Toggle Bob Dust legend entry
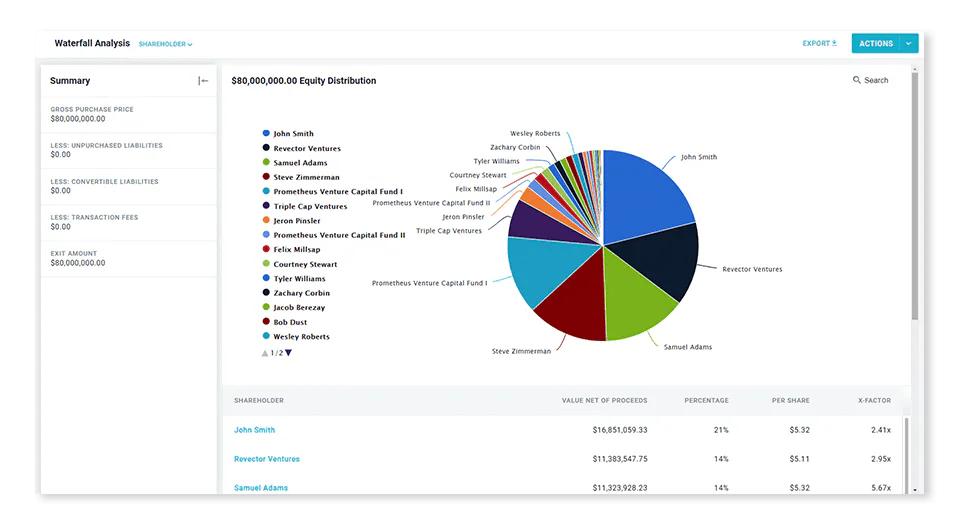The image size is (960, 525). click(285, 322)
